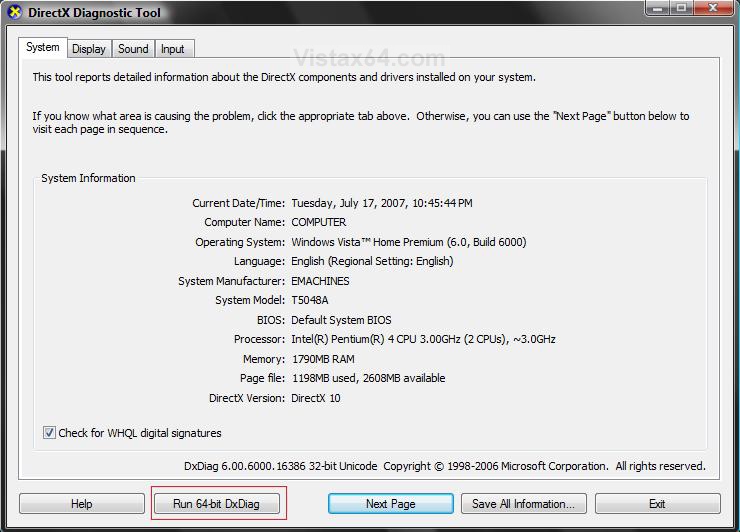Click the 'Operating System:' label
Image resolution: width=740 pixels, height=532 pixels.
[240, 242]
